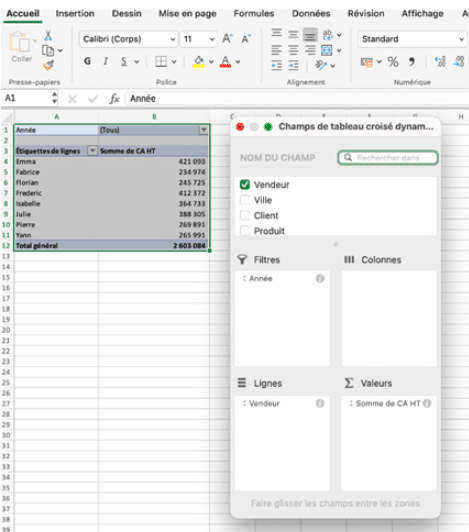469x532 pixels.
Task: Check the Produit field checkbox
Action: tap(245, 230)
